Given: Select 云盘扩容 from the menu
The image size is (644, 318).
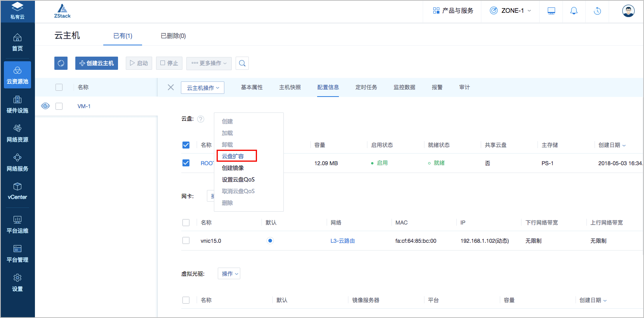Looking at the screenshot, I should click(x=233, y=156).
